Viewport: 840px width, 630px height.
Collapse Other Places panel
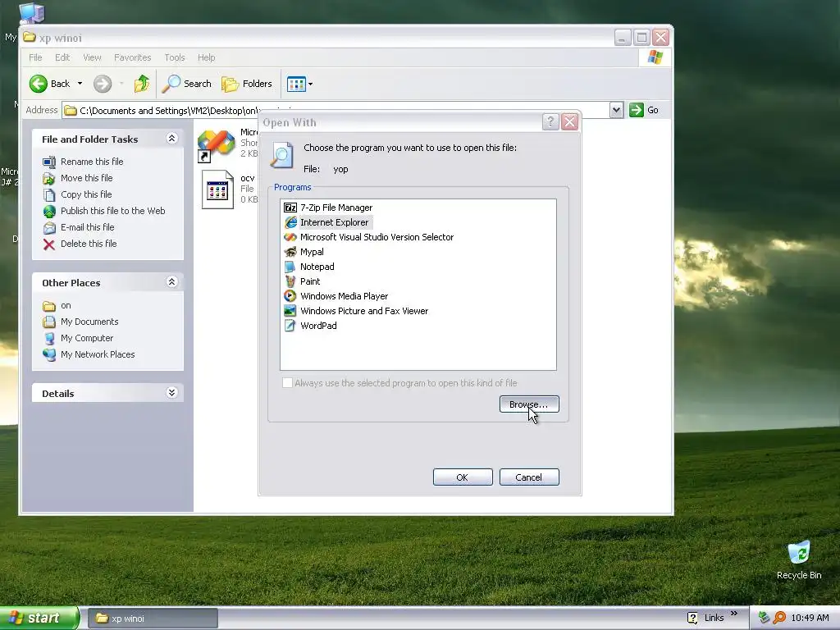point(171,282)
